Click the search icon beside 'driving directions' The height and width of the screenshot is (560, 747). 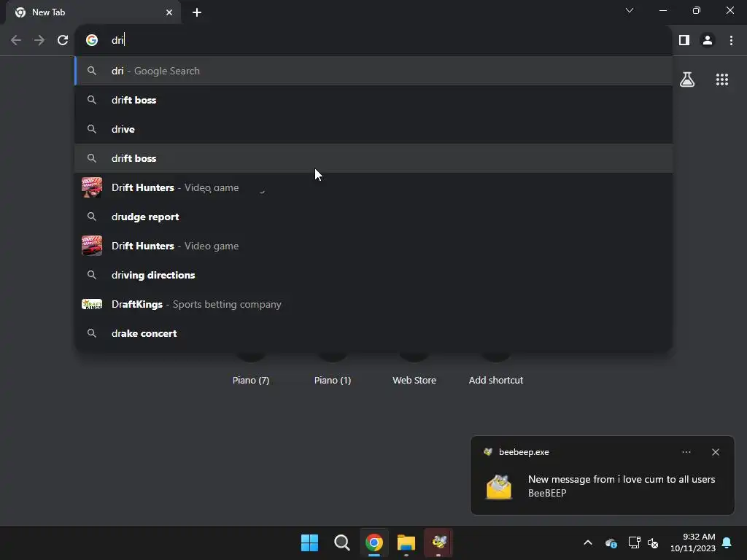coord(92,275)
